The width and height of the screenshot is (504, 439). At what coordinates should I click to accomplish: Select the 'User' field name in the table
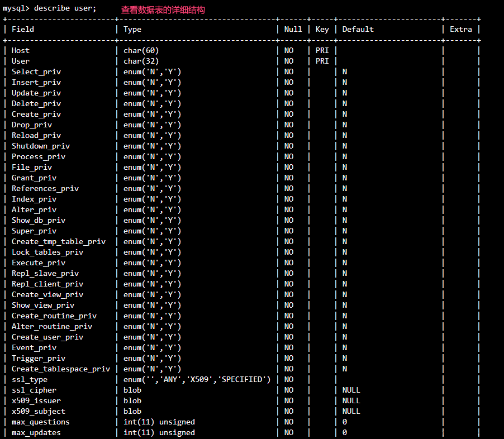coord(21,61)
